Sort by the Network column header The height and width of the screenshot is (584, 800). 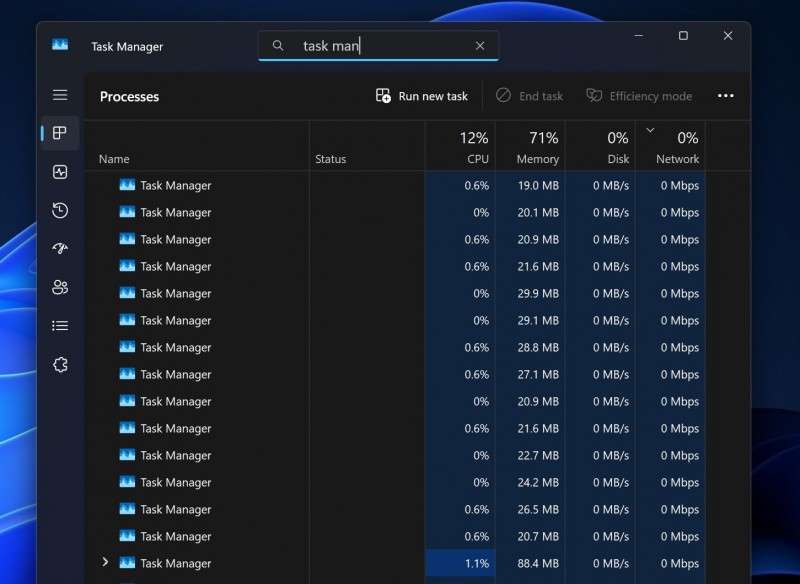(x=670, y=147)
